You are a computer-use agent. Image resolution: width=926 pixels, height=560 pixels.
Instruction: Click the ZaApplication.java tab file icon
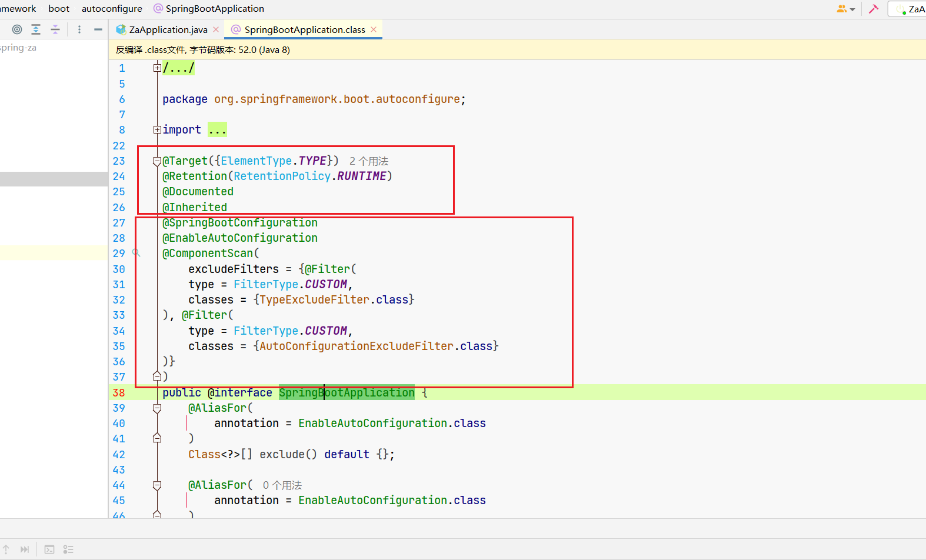(x=121, y=29)
